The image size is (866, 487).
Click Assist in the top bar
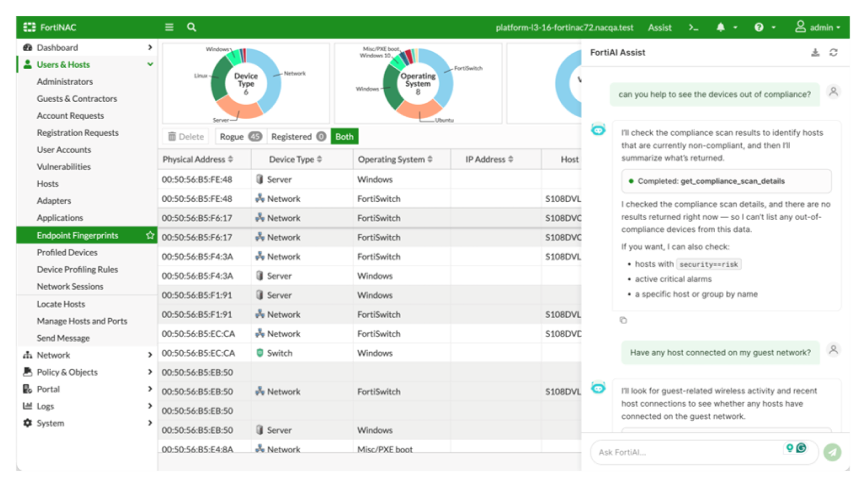point(659,28)
